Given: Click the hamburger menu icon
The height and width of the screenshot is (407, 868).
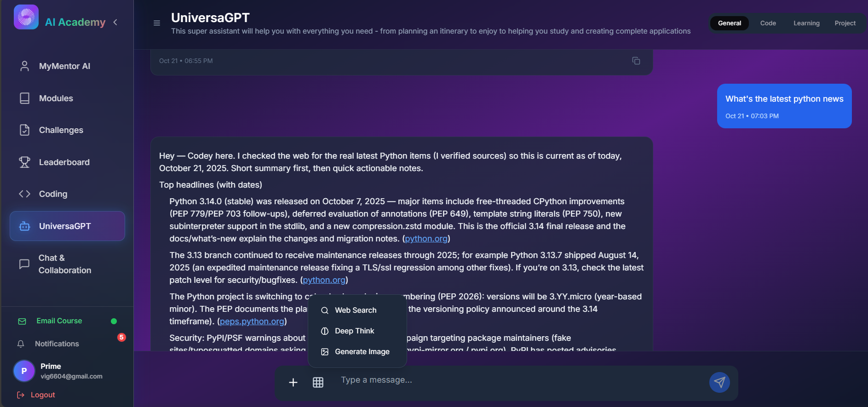Looking at the screenshot, I should (157, 23).
